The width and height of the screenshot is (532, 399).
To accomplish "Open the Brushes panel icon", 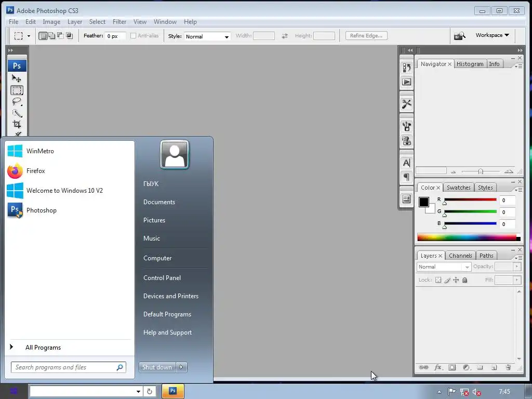I will click(x=406, y=126).
